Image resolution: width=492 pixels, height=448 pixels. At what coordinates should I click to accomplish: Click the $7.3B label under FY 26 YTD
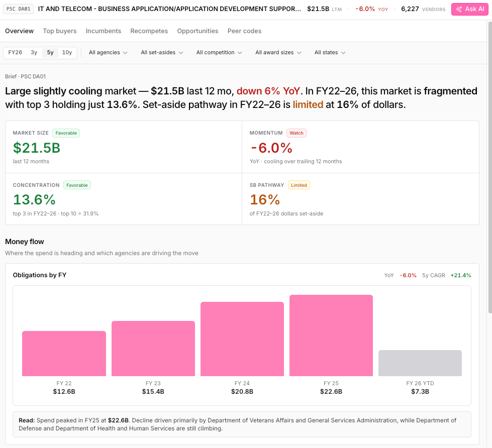coord(420,392)
